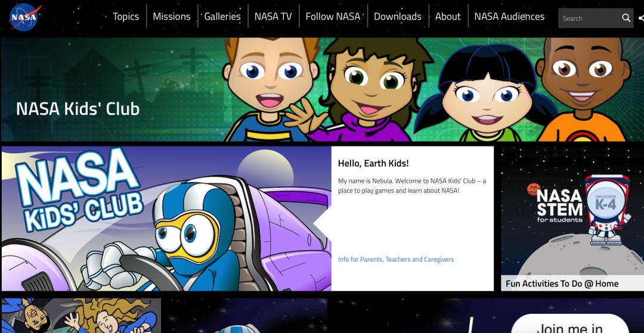
Task: Click the Hello, Earth Kids! heading
Action: point(373,163)
